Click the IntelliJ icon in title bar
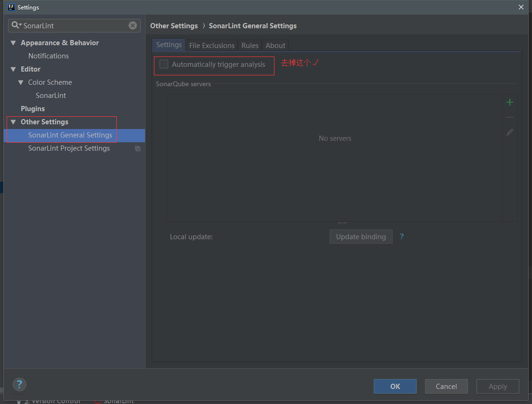Screen dimensions: 532x404 (11, 7)
